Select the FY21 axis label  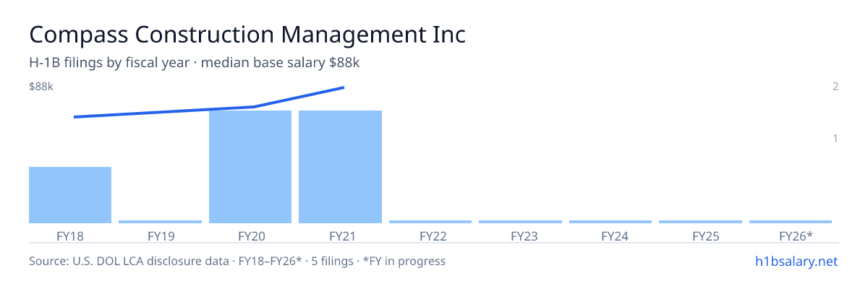pyautogui.click(x=340, y=236)
